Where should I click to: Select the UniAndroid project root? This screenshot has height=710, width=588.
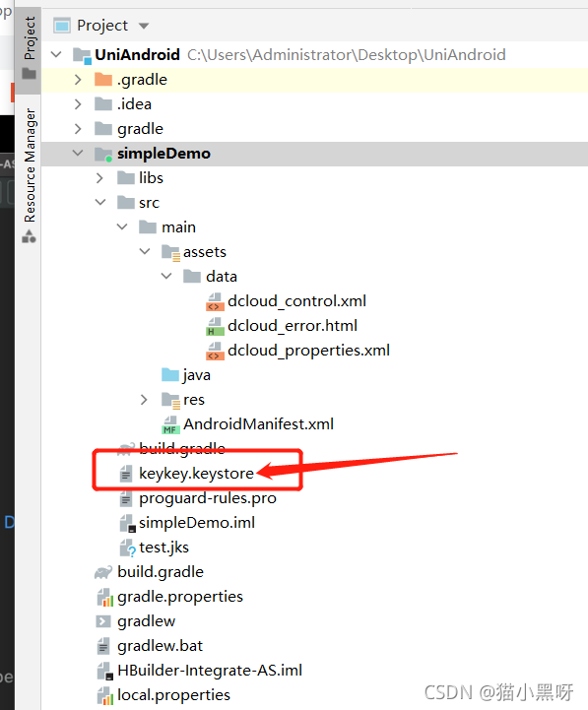tap(138, 55)
